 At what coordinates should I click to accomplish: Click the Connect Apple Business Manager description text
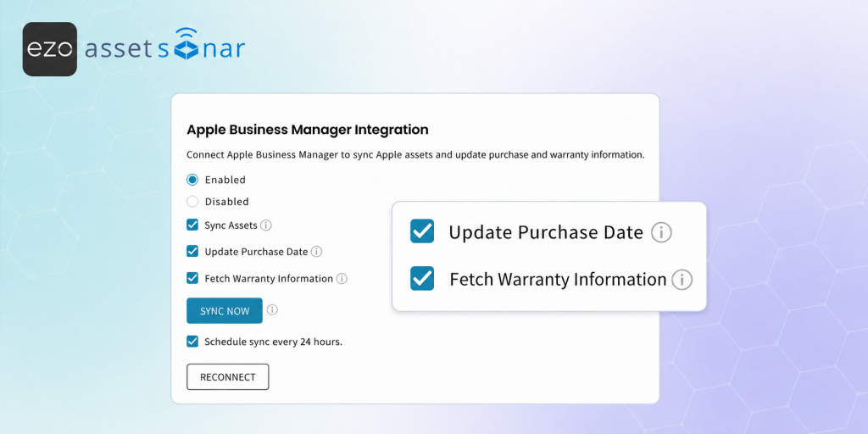point(415,155)
